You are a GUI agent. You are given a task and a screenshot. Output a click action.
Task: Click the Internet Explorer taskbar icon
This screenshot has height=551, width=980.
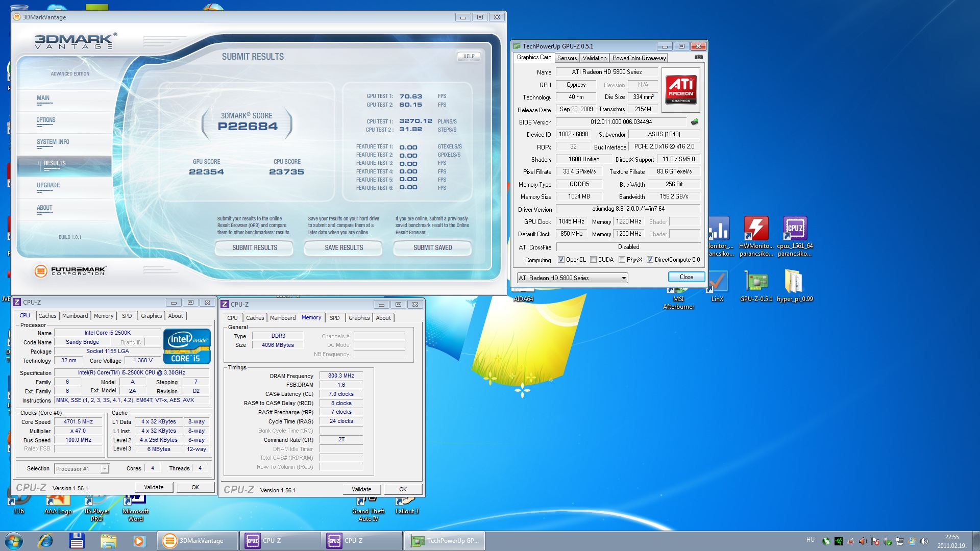45,540
